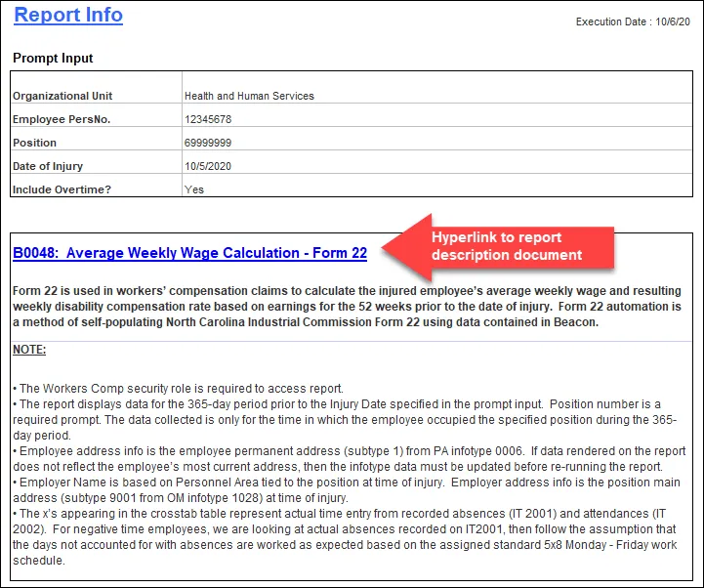Select the injury date 10/5/2020 value
This screenshot has width=704, height=588.
pos(205,166)
